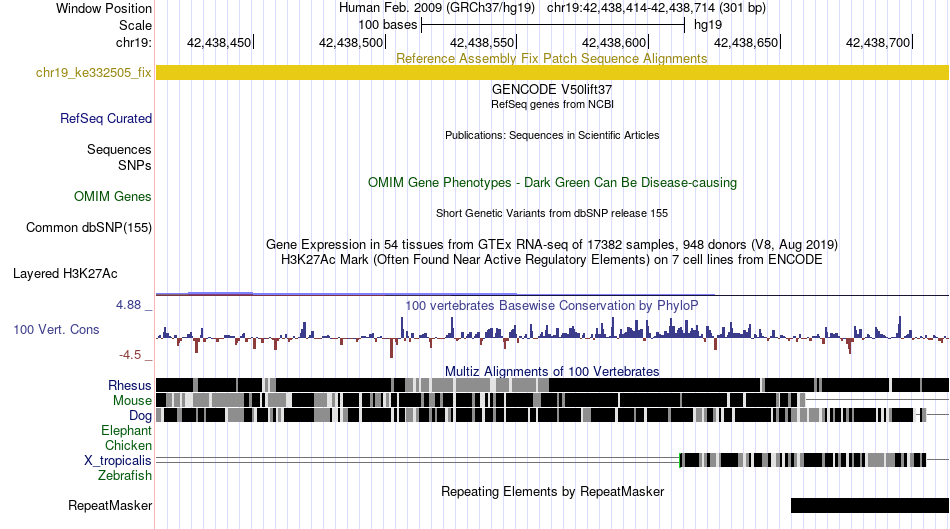This screenshot has width=950, height=529.
Task: Click the Zebrafish species label
Action: tap(125, 476)
